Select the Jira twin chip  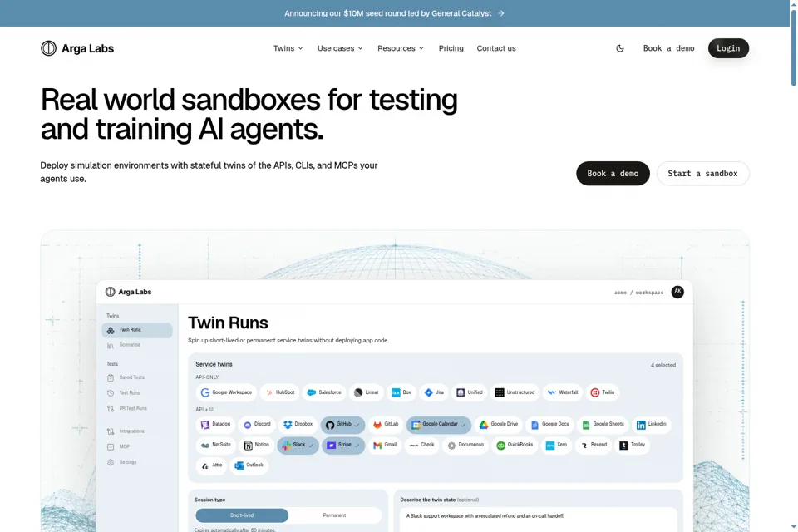[x=434, y=392]
